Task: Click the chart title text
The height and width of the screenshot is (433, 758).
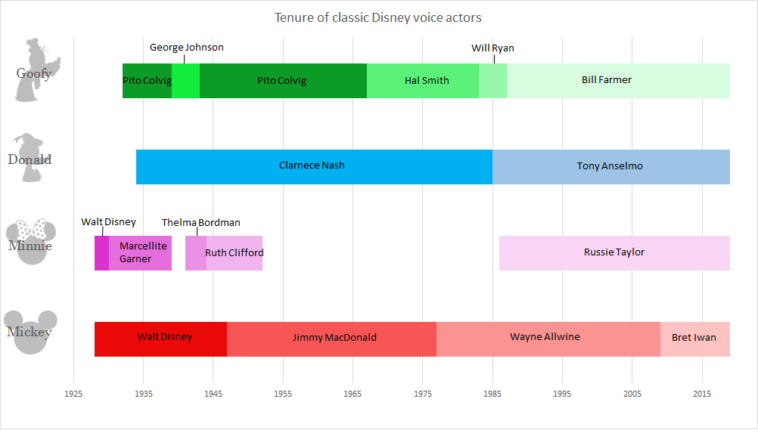Action: point(378,18)
